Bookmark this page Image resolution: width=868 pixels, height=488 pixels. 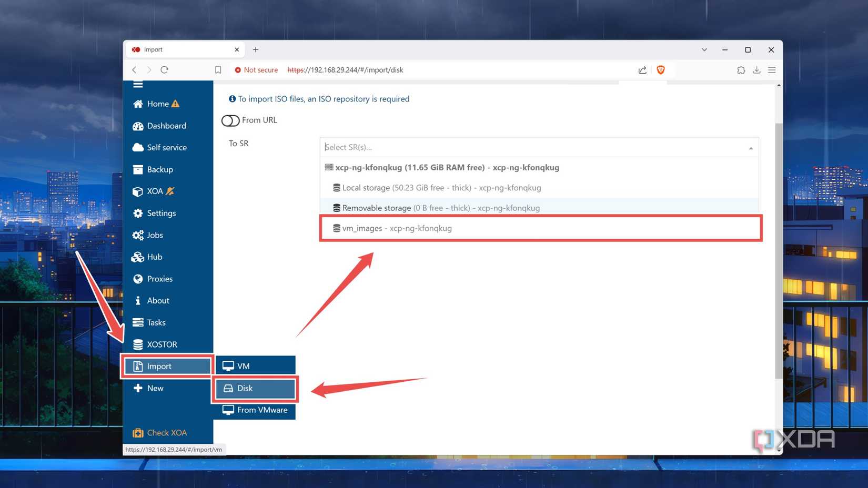(218, 70)
